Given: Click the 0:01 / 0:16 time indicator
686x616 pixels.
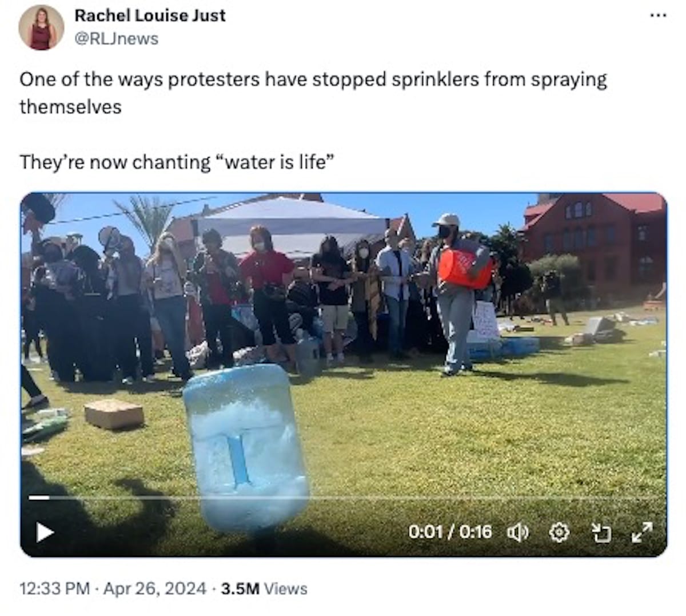Looking at the screenshot, I should coord(450,532).
